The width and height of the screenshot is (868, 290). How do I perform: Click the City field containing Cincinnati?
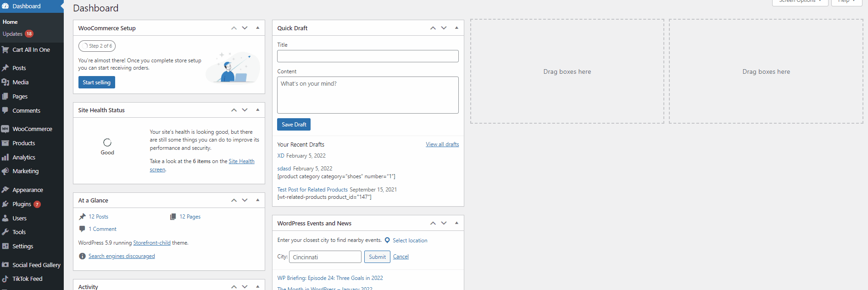325,257
